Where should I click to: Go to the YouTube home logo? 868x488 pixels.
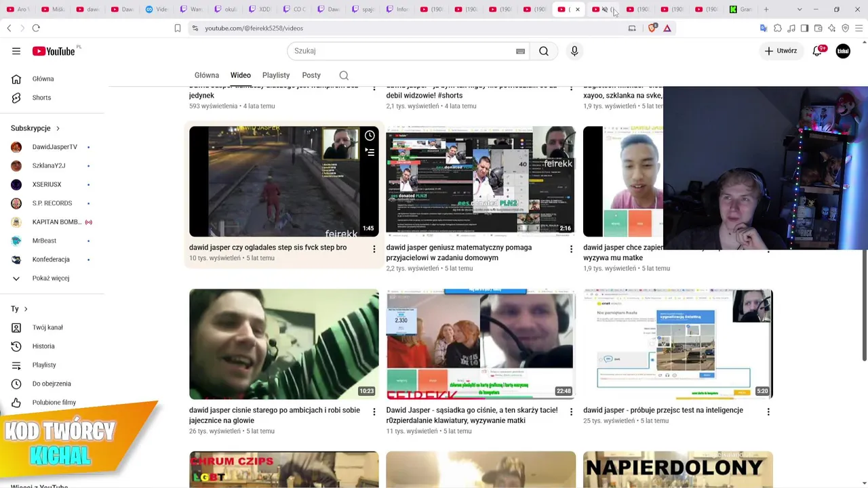[54, 51]
